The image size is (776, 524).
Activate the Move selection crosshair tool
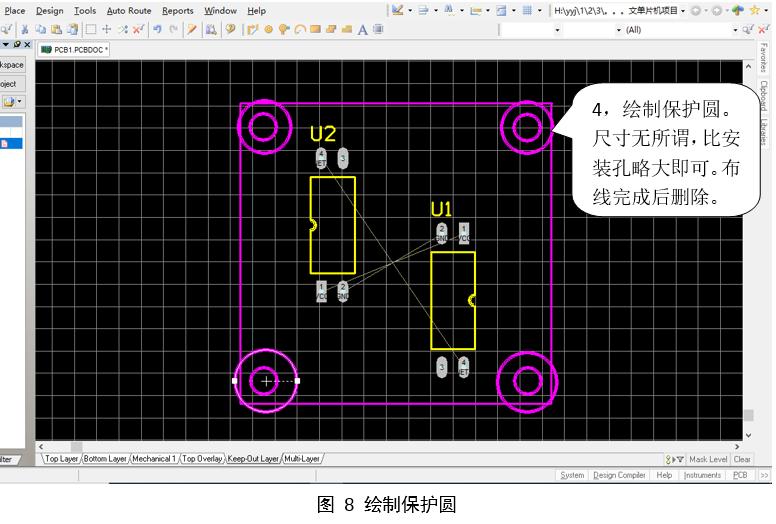(106, 29)
